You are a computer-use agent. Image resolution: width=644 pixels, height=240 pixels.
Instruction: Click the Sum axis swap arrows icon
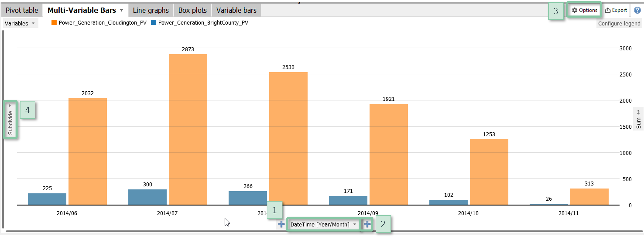(x=638, y=112)
